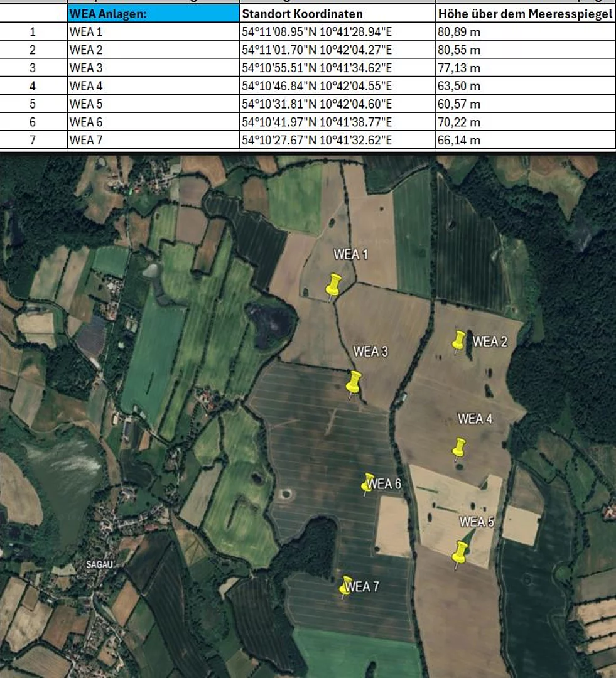Screen dimensions: 616x678
Task: Select cell with elevation 80,55 m
Action: tap(525, 50)
